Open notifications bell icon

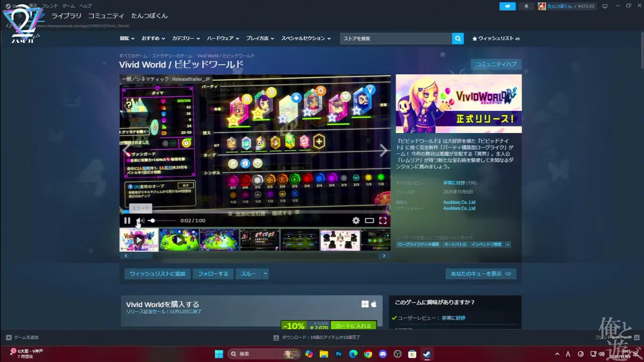(526, 6)
